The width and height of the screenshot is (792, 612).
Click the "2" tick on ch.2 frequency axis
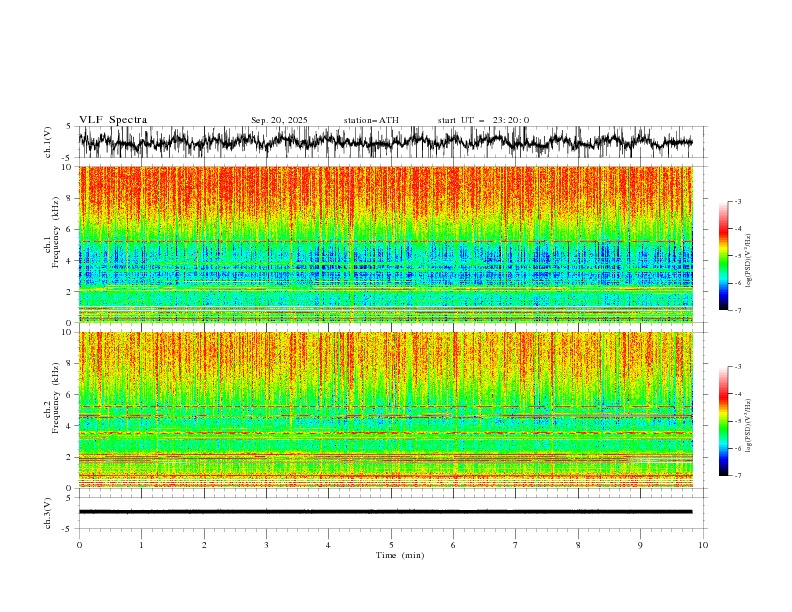tap(69, 457)
